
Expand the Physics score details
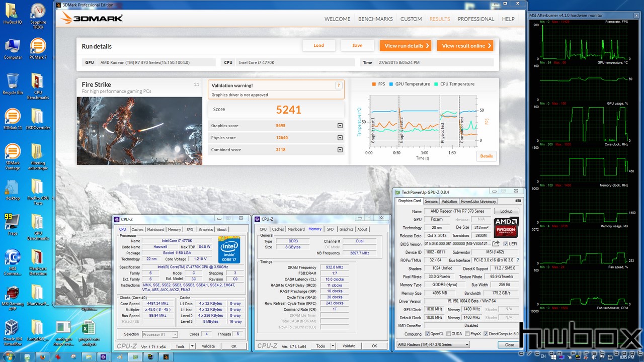[x=340, y=138]
